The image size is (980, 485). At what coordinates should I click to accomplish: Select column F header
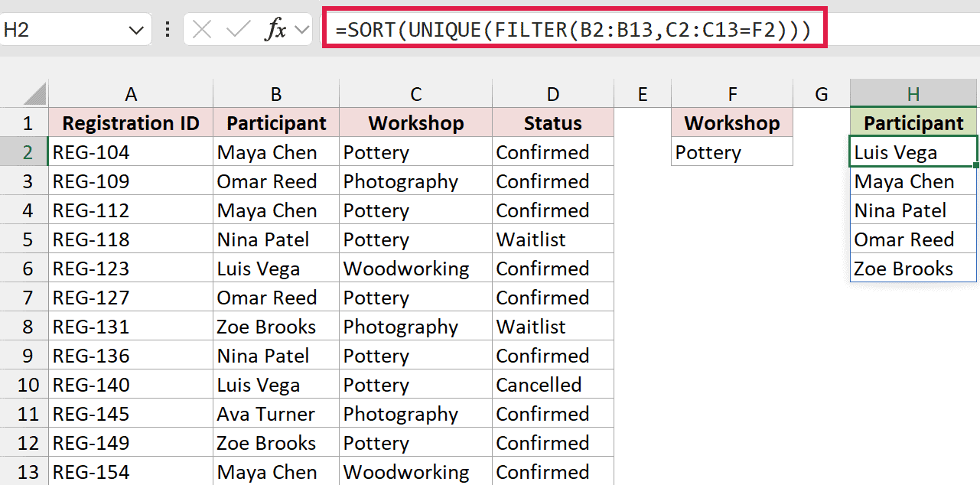(732, 94)
